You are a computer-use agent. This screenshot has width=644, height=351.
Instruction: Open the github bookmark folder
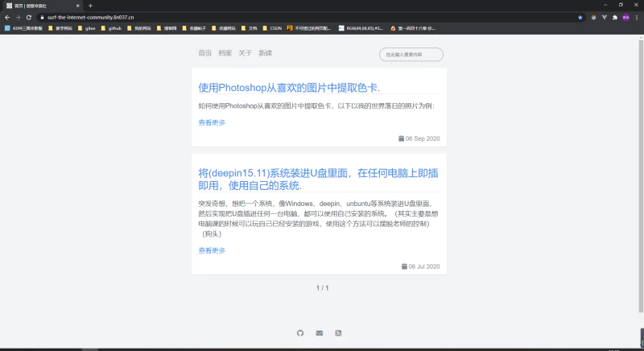pos(111,28)
